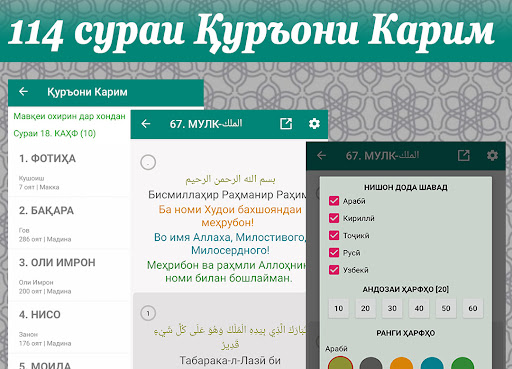This screenshot has width=512, height=369.
Task: Tap the Arabic Bismillah text
Action: pyautogui.click(x=230, y=180)
